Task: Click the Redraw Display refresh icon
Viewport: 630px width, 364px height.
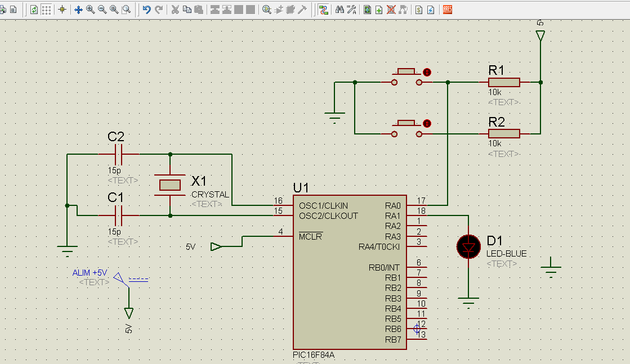Action: tap(34, 10)
